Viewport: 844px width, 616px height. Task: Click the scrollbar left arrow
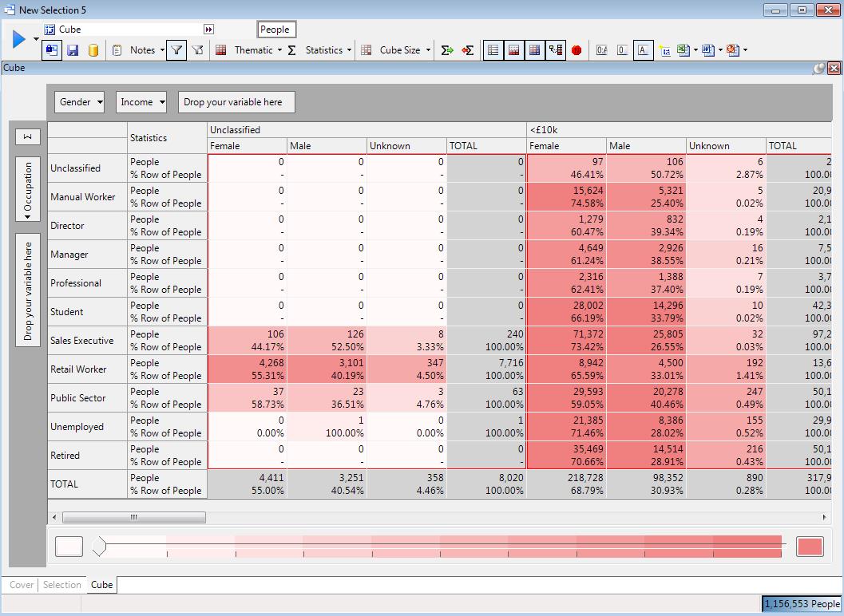click(x=53, y=517)
